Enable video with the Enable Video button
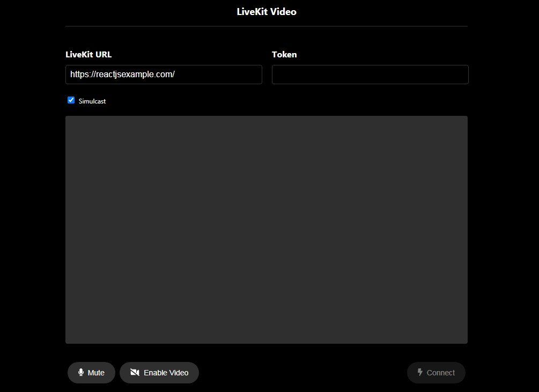 pyautogui.click(x=159, y=372)
